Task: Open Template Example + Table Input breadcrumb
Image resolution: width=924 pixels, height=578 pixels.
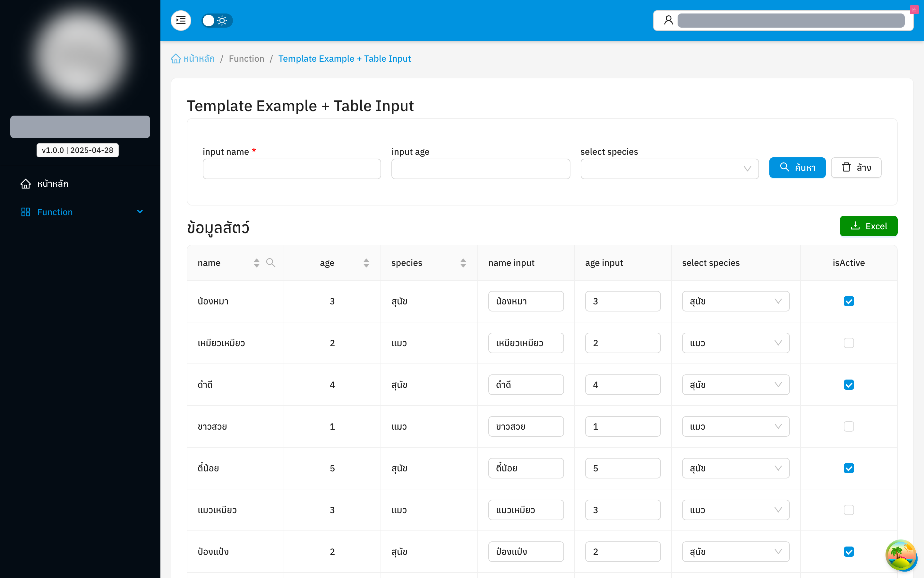Action: click(344, 58)
